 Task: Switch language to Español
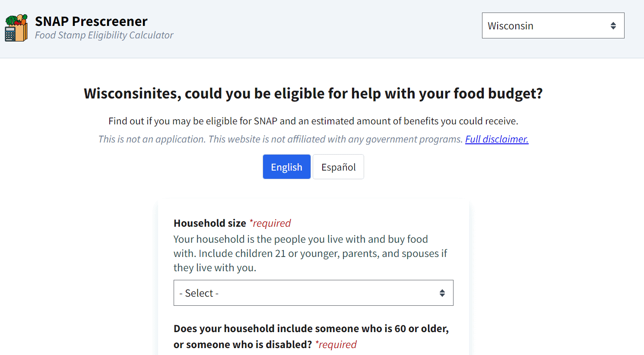(338, 167)
